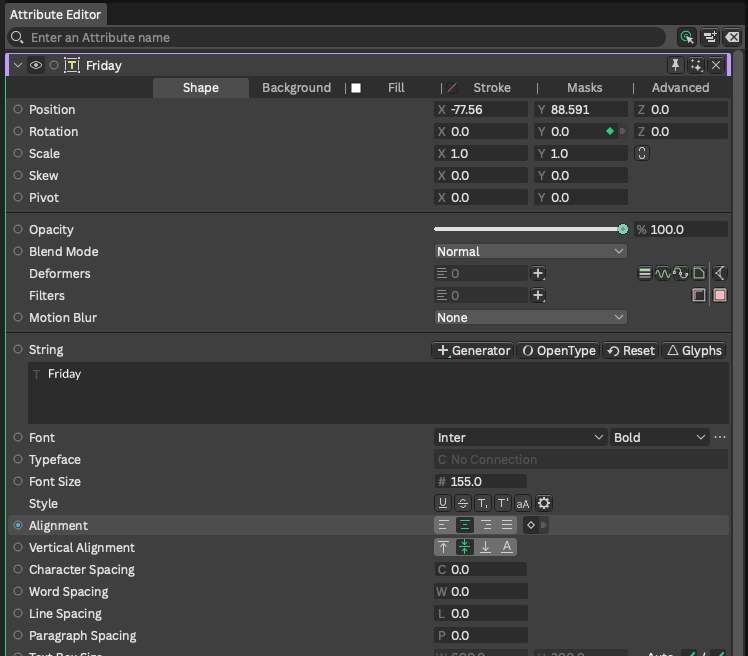Add a deformer with the plus button

(x=538, y=273)
